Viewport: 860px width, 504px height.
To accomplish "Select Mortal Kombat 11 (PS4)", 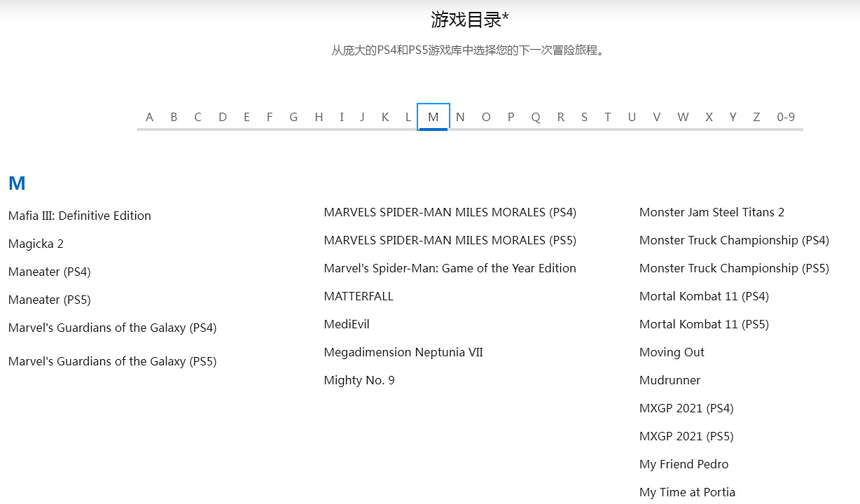I will (x=704, y=296).
